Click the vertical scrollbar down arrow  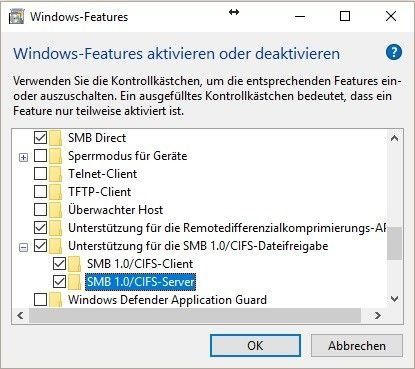tap(395, 299)
